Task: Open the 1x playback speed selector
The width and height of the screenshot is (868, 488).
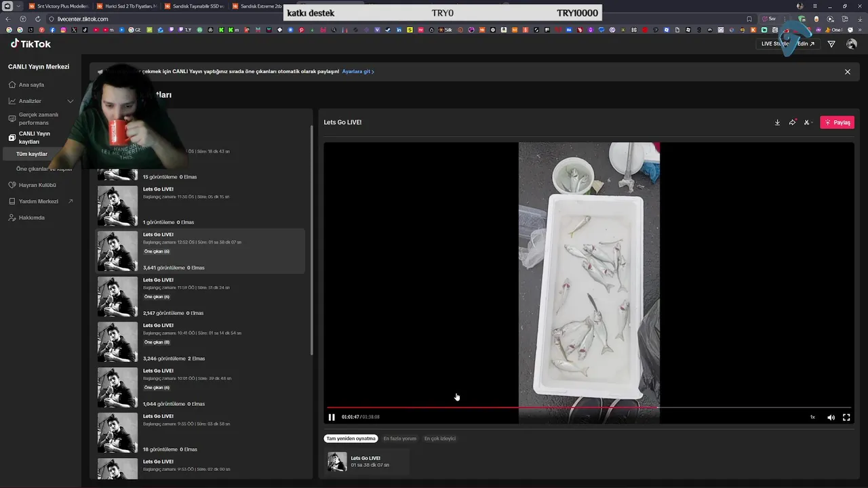Action: point(812,418)
